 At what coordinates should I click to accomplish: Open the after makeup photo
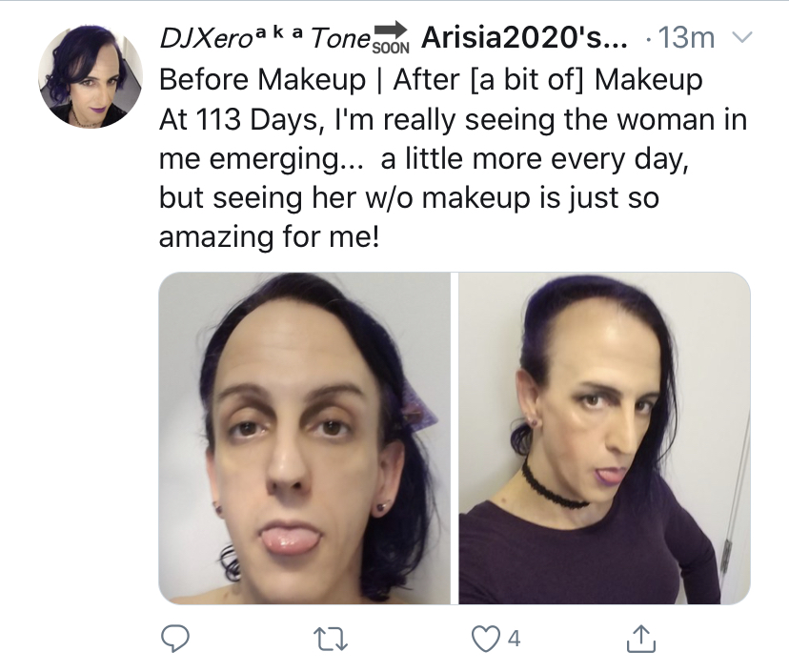tap(604, 438)
